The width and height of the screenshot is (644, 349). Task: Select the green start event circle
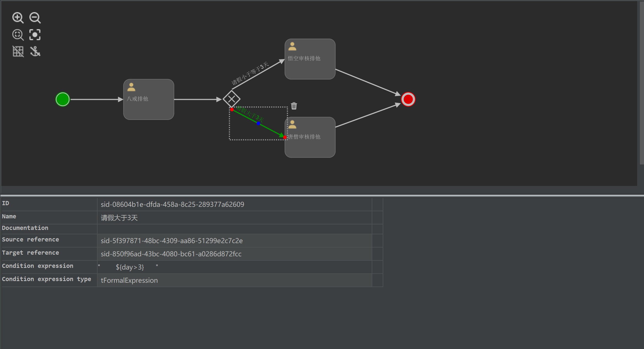63,99
